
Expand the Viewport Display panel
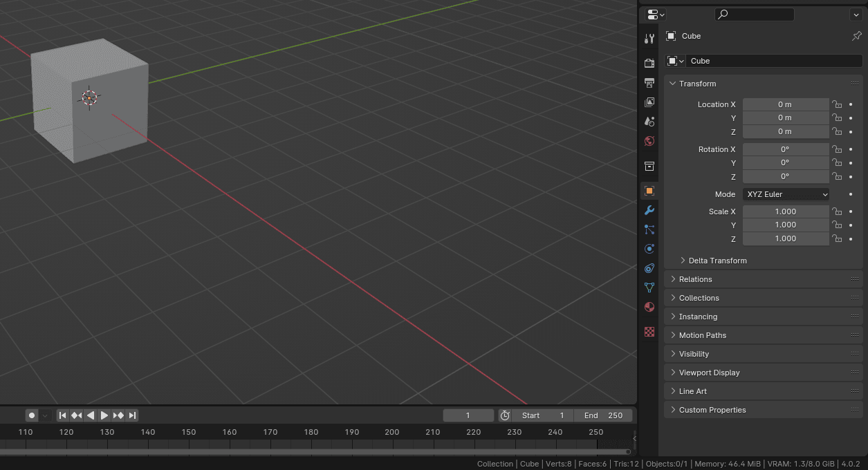[x=709, y=373]
